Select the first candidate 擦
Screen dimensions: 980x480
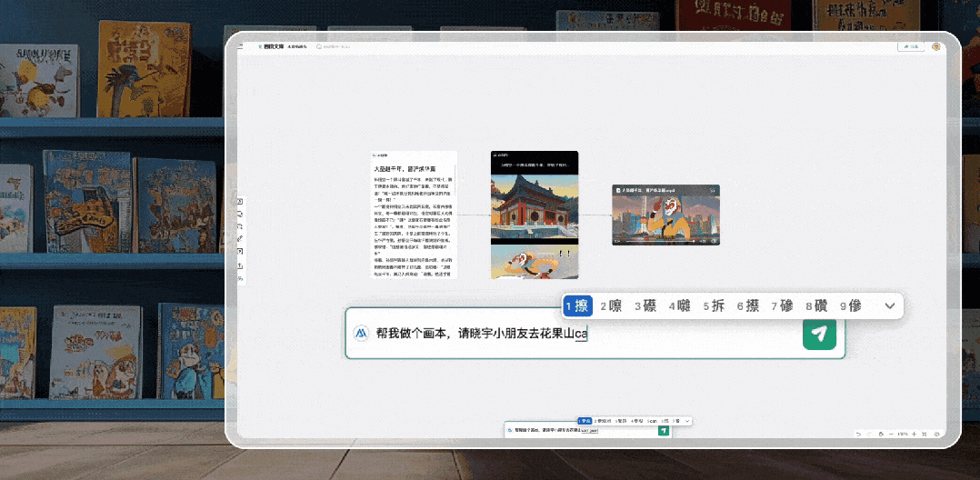pyautogui.click(x=577, y=306)
